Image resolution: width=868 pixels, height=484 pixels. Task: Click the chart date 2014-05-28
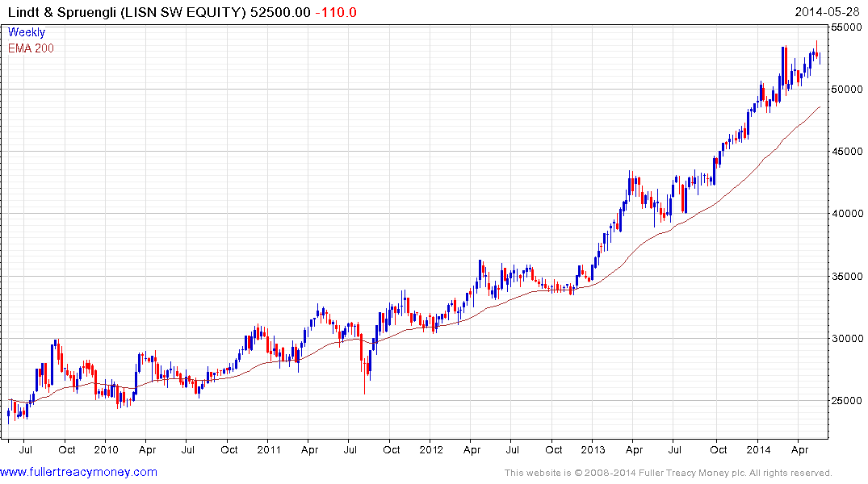click(x=828, y=11)
